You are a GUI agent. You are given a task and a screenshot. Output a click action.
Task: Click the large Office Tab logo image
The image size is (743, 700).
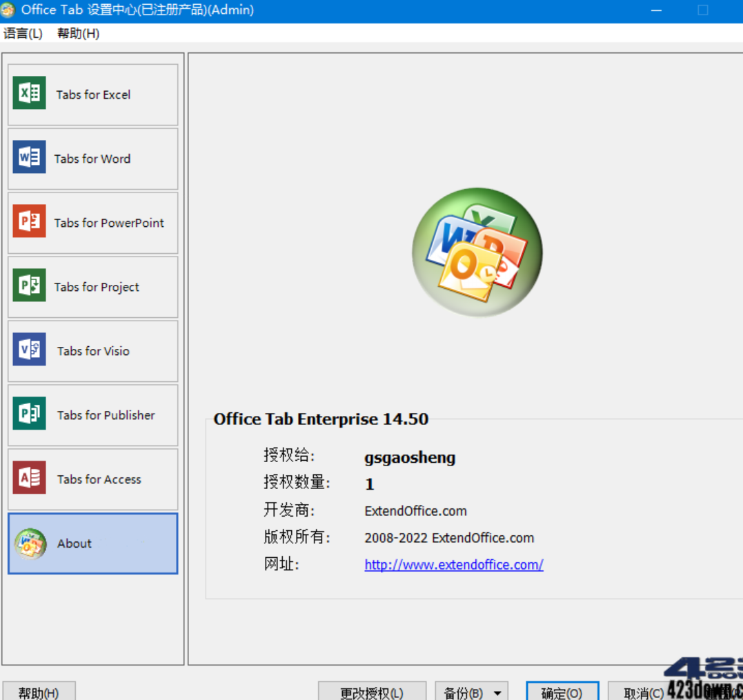477,252
